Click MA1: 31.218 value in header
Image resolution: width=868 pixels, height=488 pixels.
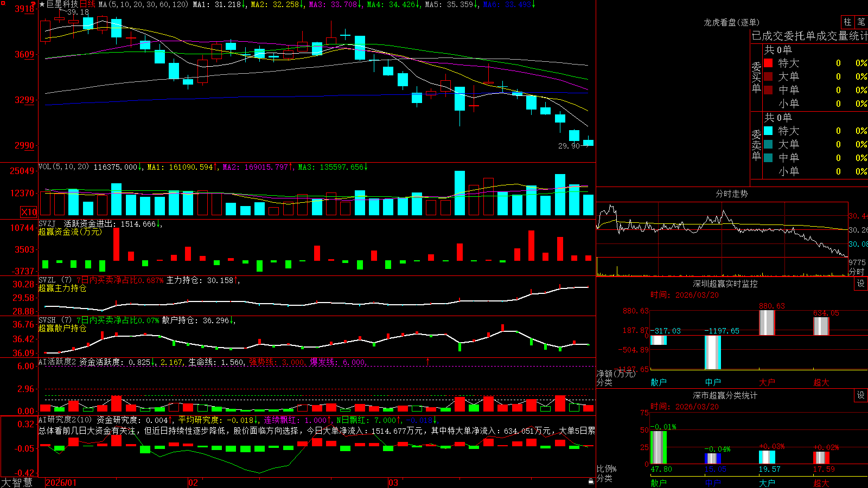coord(219,4)
